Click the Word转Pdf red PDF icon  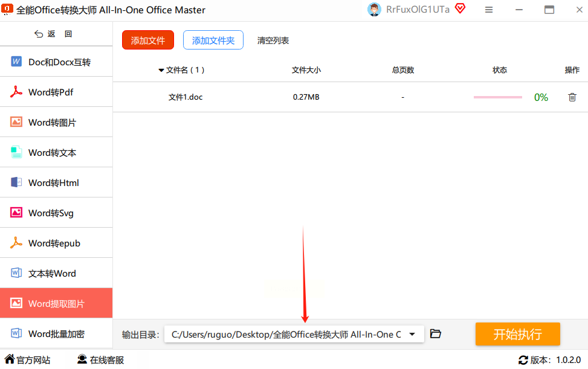coord(16,92)
